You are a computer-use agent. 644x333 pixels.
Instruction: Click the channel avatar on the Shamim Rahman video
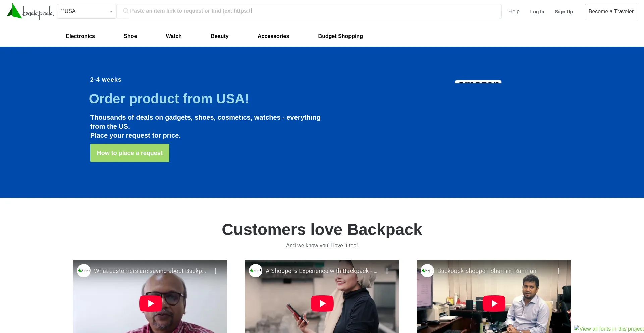click(x=427, y=271)
